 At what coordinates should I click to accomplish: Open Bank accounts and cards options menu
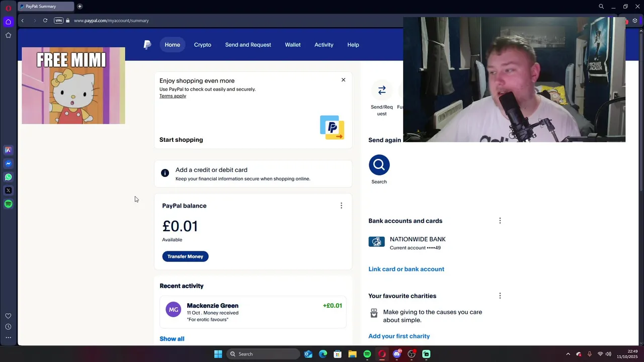(x=500, y=221)
